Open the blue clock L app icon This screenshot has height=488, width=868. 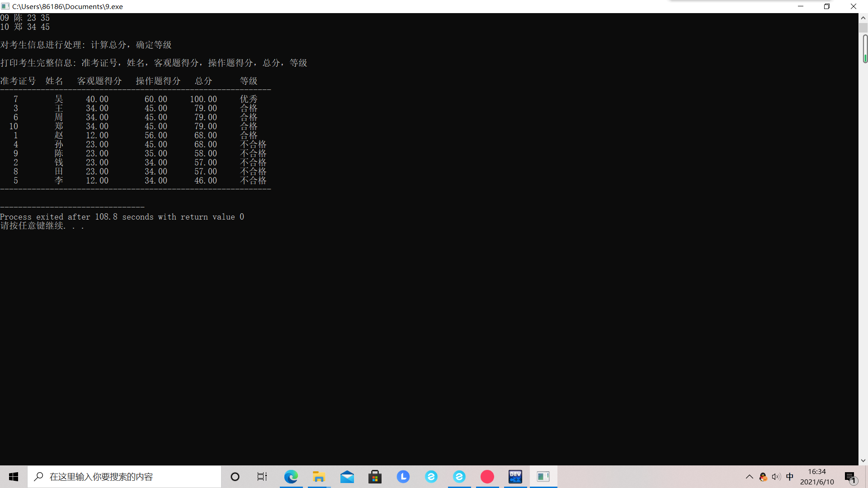click(x=403, y=477)
